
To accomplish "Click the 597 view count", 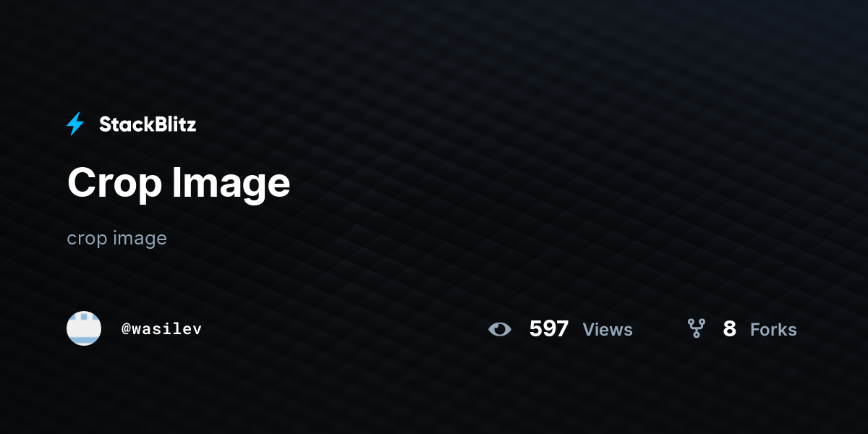I will [549, 329].
